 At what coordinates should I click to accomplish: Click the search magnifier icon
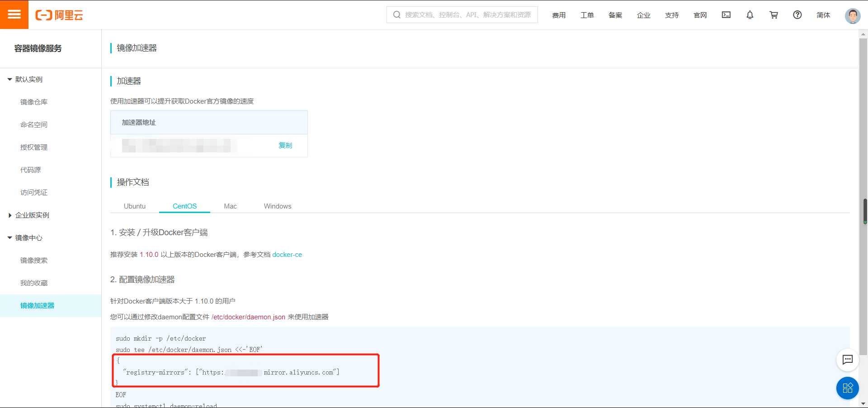pos(397,15)
